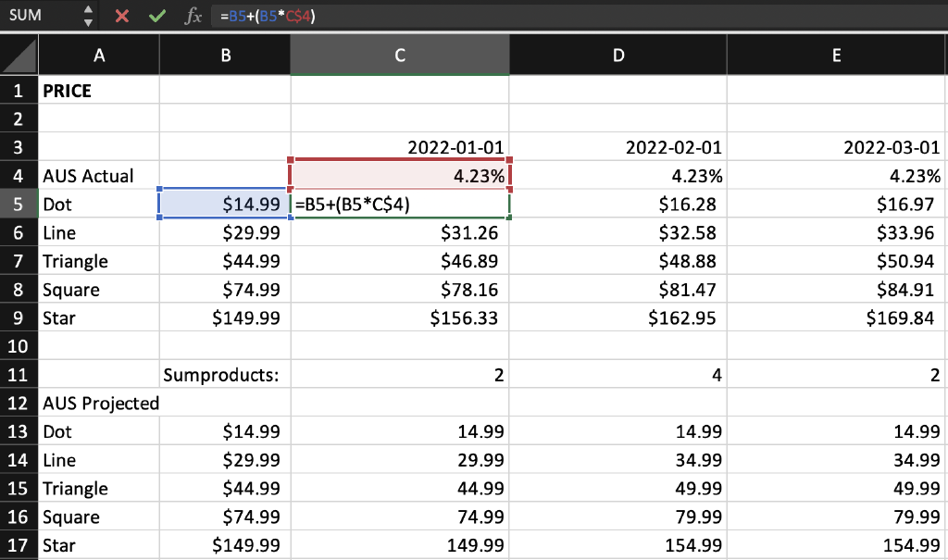
Task: Select column E header
Action: coord(836,55)
